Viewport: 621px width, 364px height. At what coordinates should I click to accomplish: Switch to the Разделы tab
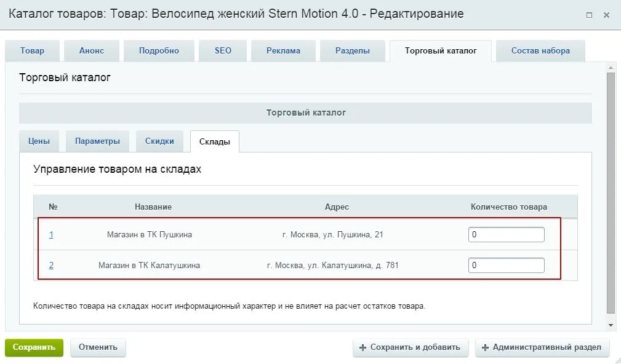[x=353, y=51]
